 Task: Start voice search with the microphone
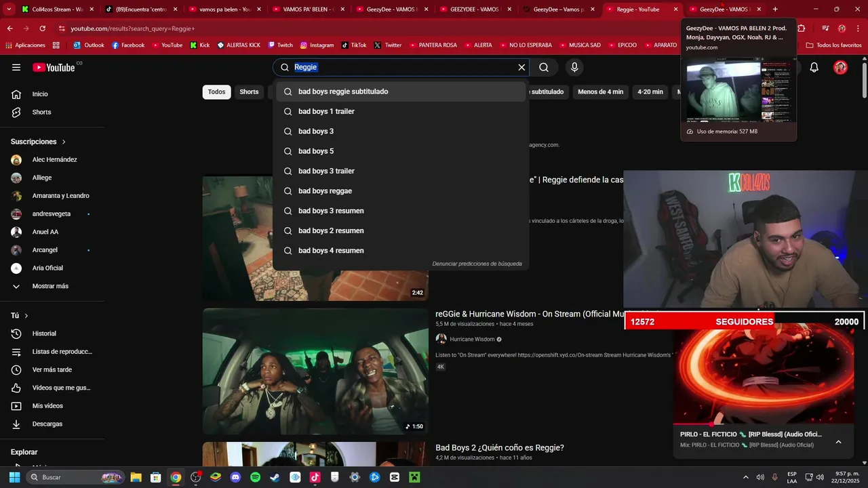point(574,67)
